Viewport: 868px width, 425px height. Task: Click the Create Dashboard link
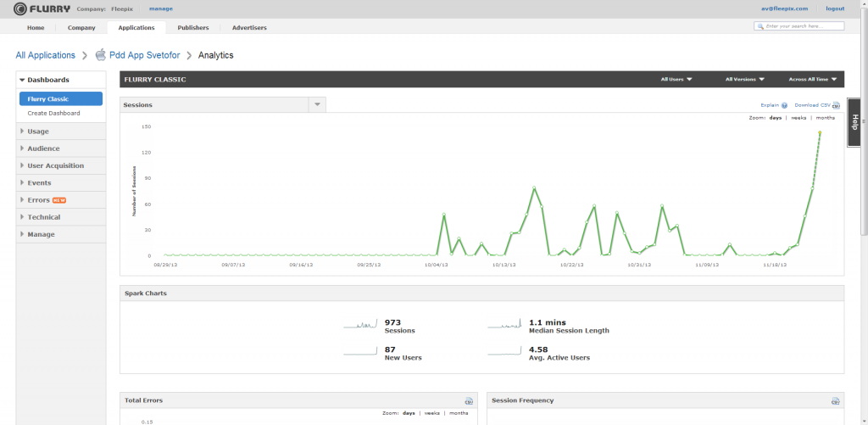[x=53, y=113]
